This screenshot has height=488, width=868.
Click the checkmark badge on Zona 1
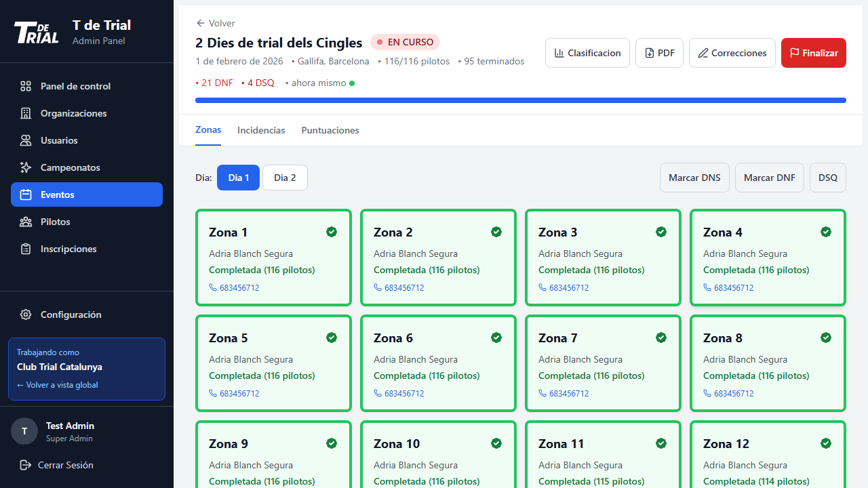tap(332, 232)
